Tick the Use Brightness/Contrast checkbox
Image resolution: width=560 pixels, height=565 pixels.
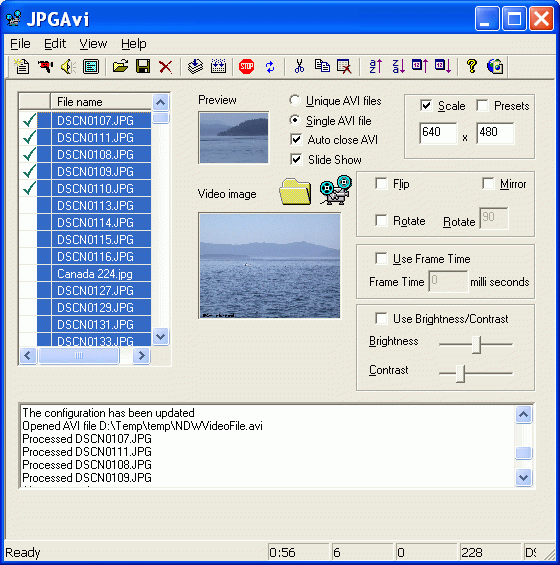coord(381,319)
